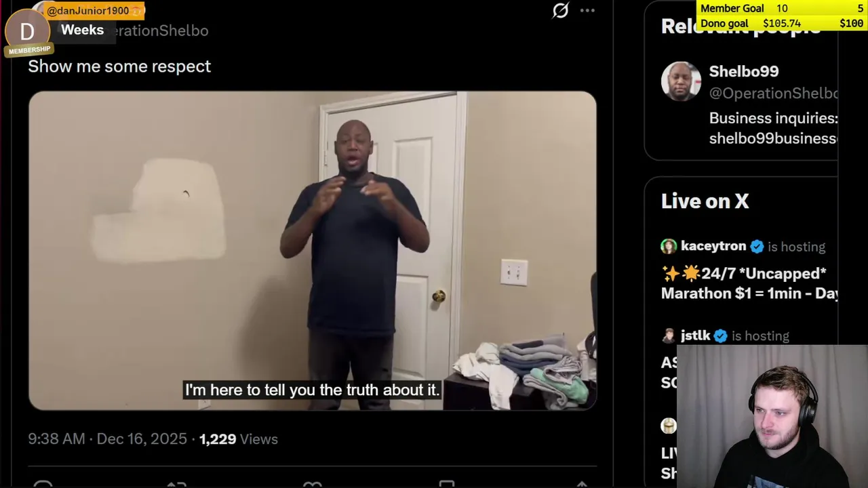Viewport: 868px width, 488px height.
Task: Click the 1,229 Views count
Action: pyautogui.click(x=238, y=439)
